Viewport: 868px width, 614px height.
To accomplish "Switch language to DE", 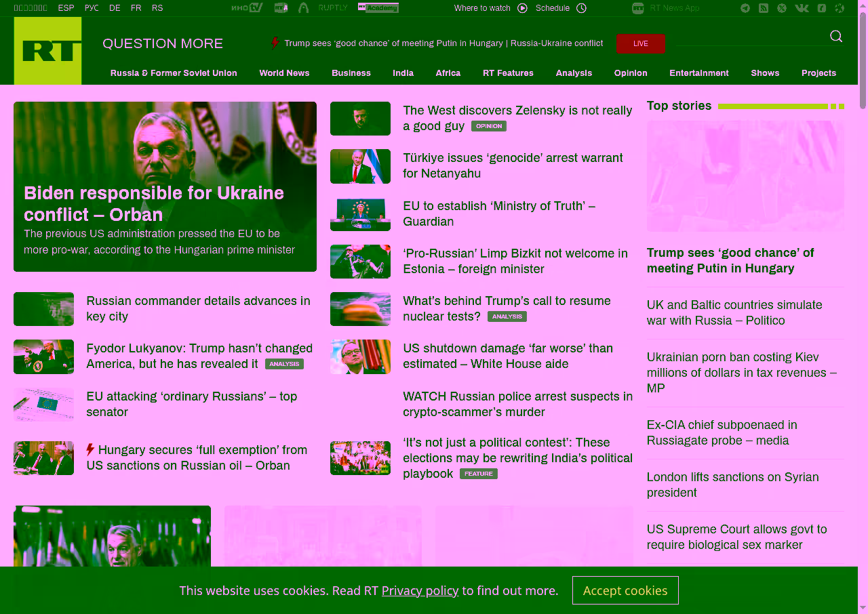I will (x=115, y=8).
